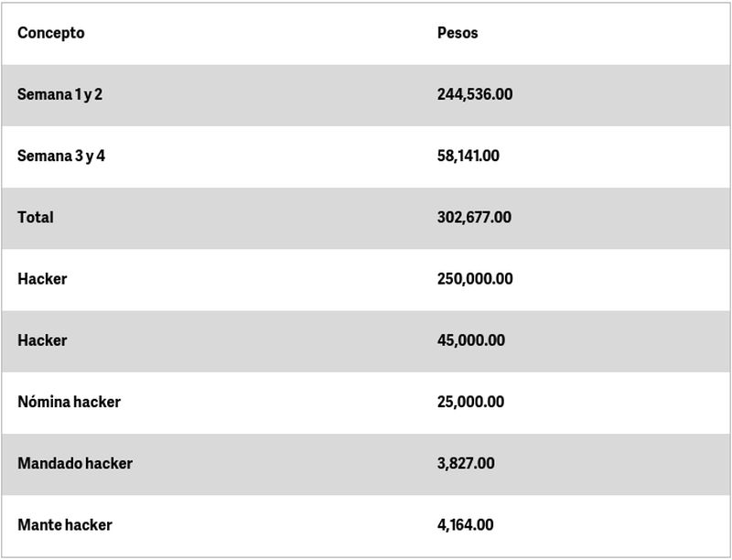Click the Nómina hacker label
Screen dimensions: 732x560
pos(69,402)
